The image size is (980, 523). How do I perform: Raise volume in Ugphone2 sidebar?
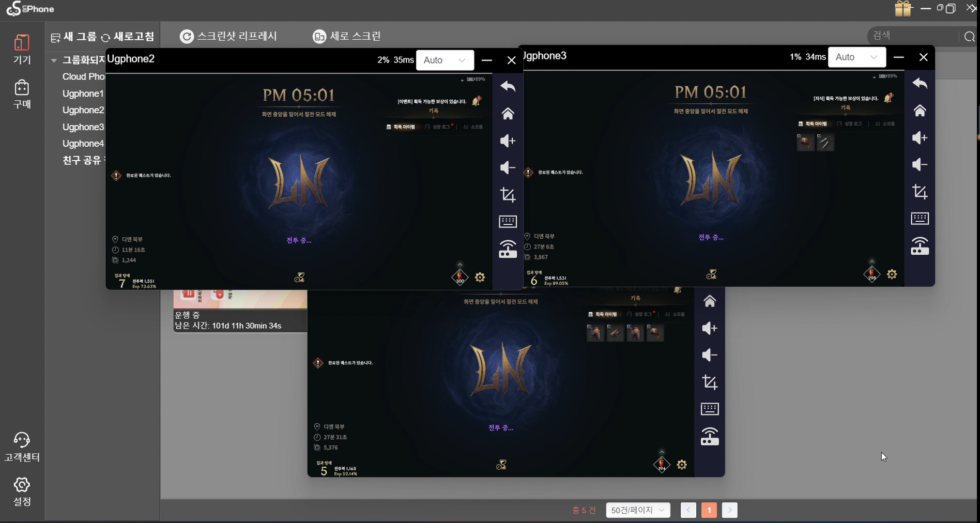click(x=508, y=141)
